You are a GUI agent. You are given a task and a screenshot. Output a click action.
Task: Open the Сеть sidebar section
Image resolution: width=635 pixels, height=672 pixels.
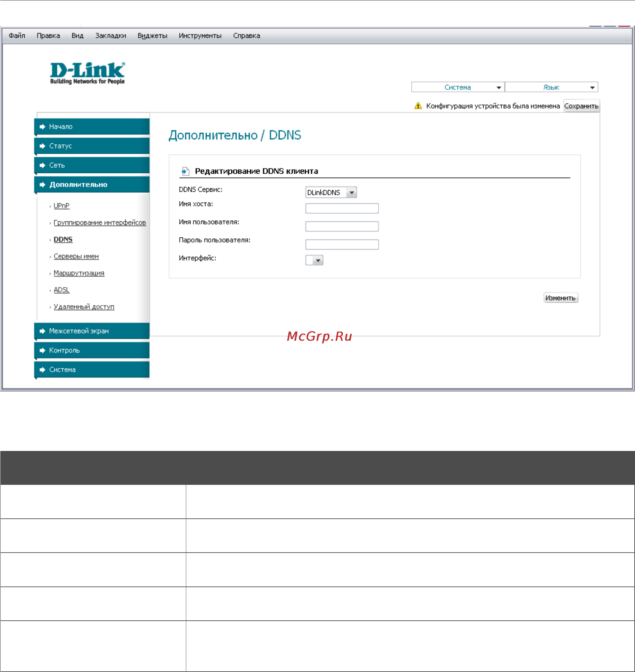click(x=92, y=165)
